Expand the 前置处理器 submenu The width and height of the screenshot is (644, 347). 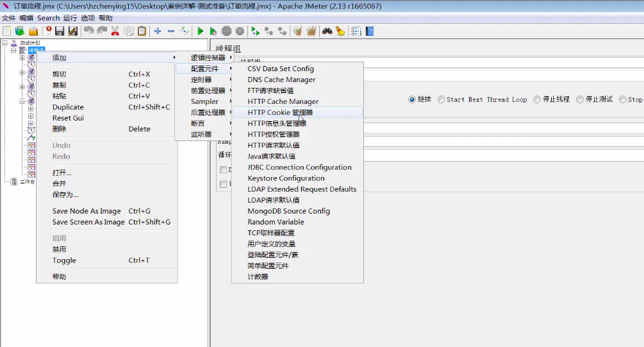[204, 90]
